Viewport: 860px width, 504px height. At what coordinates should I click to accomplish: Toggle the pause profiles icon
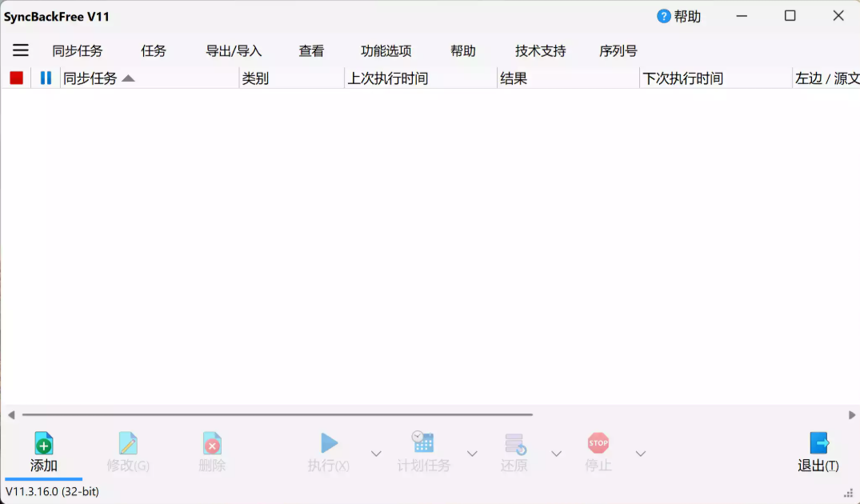(45, 77)
